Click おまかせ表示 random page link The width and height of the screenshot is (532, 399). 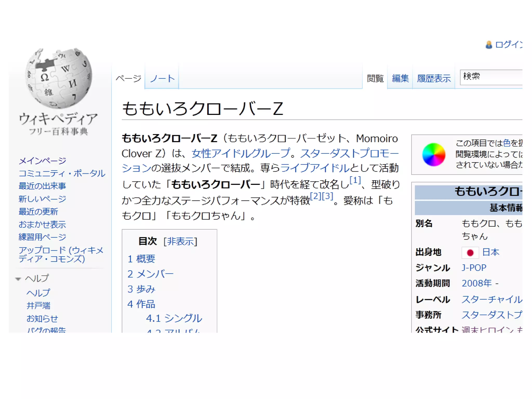[x=42, y=224]
